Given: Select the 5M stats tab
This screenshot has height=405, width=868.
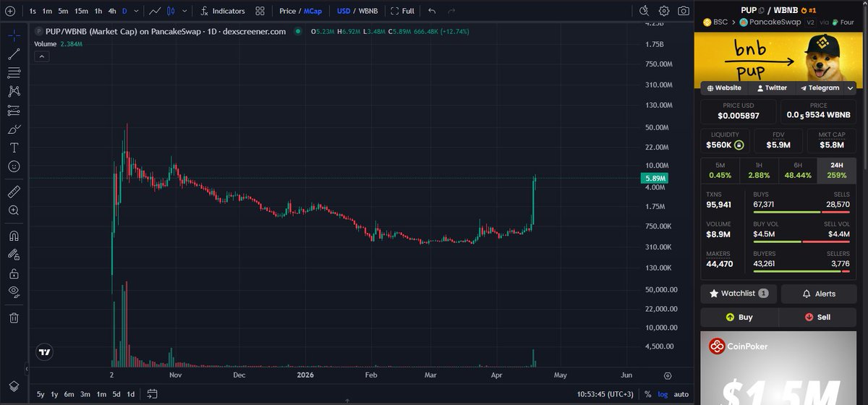Looking at the screenshot, I should pyautogui.click(x=720, y=169).
